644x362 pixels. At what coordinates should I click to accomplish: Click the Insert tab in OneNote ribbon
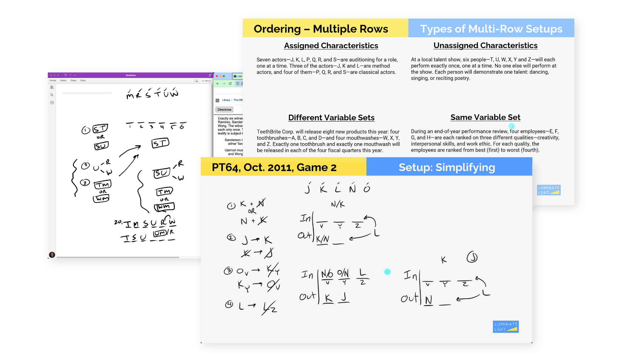63,80
